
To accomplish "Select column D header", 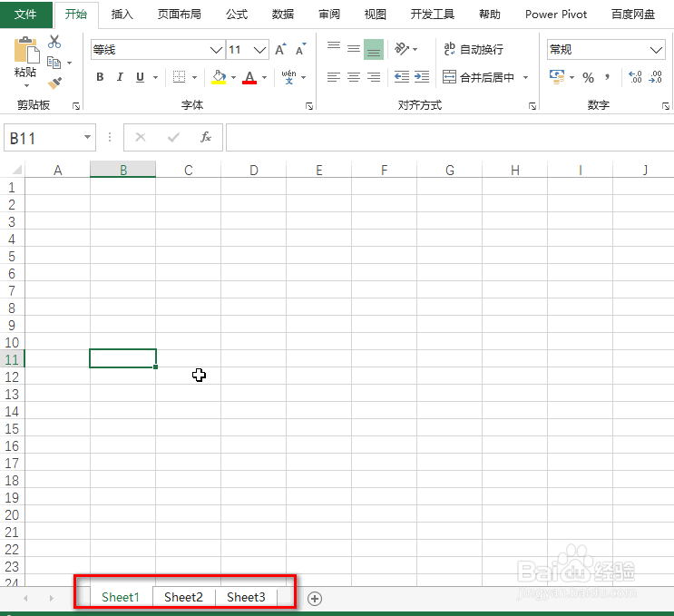I will [254, 170].
